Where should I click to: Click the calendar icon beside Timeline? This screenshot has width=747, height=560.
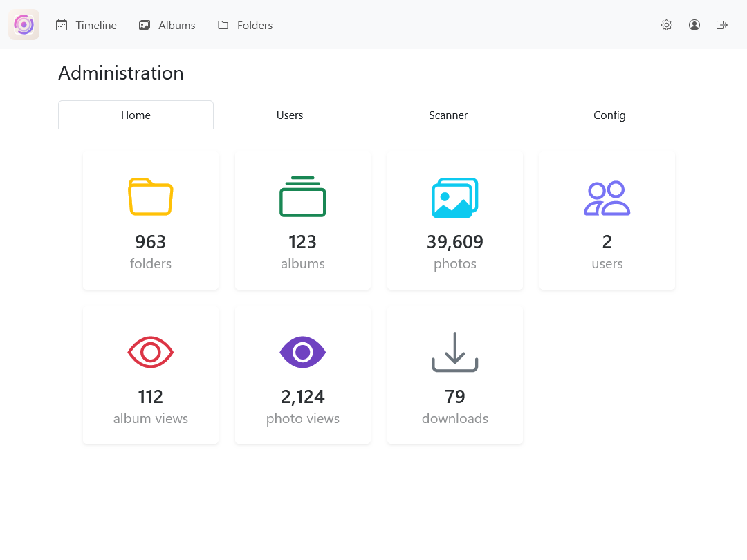62,26
